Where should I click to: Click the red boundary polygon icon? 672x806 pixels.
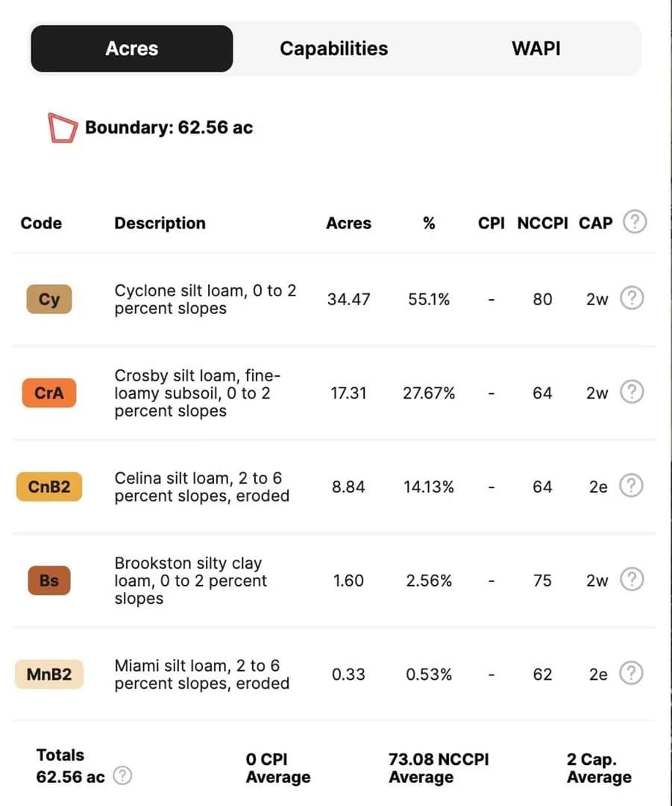tap(61, 128)
